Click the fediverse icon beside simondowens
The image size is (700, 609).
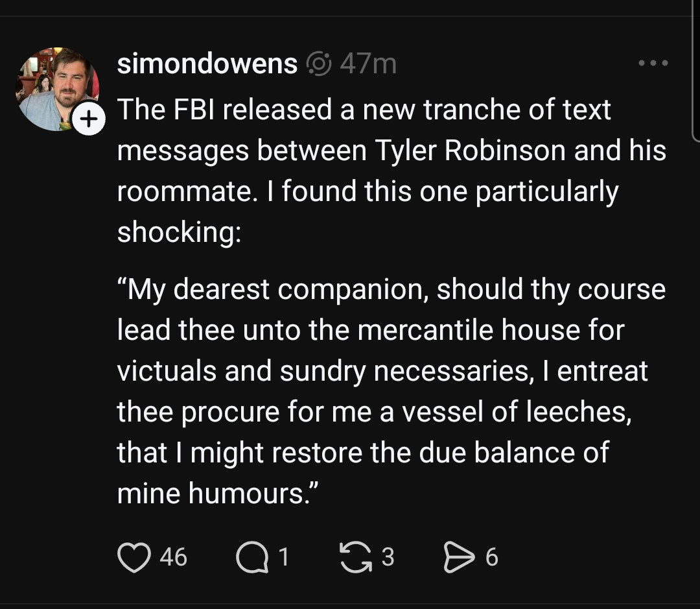point(318,64)
